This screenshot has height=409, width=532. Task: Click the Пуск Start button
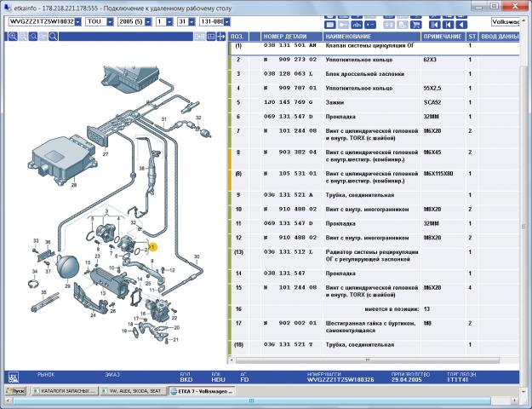(15, 391)
